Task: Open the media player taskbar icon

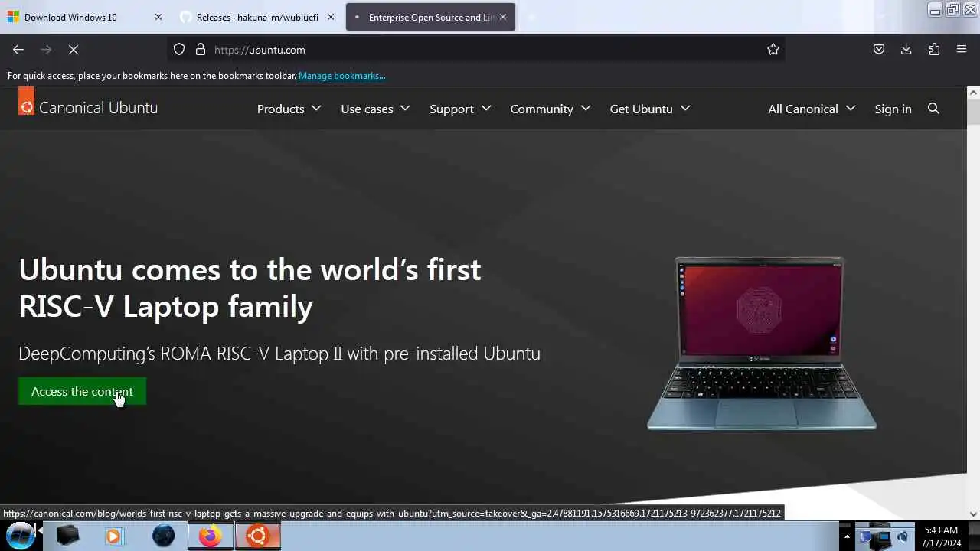Action: click(114, 536)
